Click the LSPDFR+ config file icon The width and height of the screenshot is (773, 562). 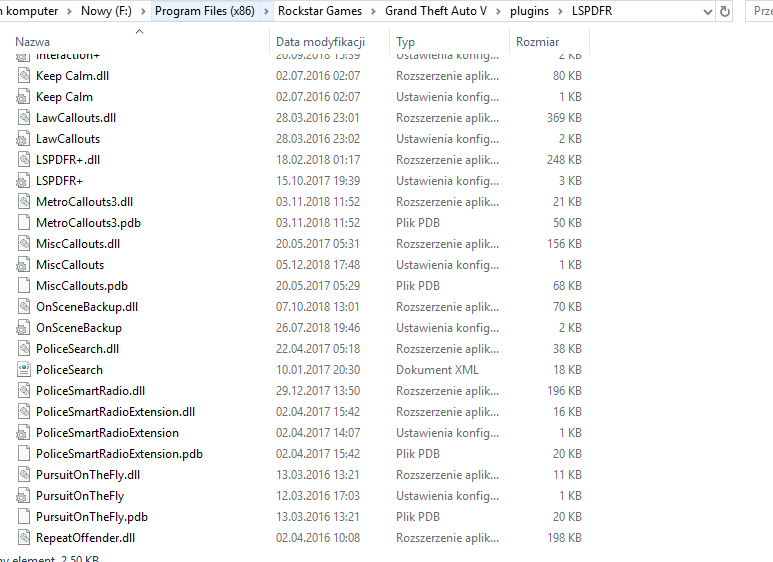click(23, 180)
